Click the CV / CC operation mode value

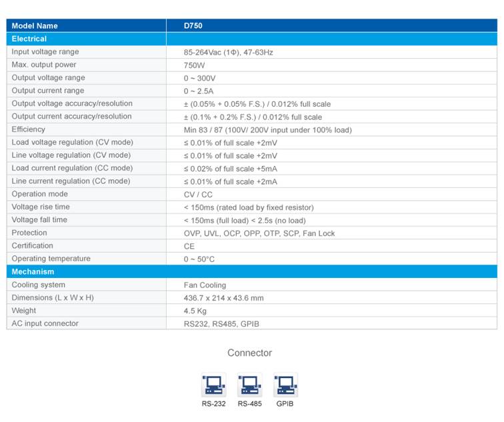tap(199, 195)
